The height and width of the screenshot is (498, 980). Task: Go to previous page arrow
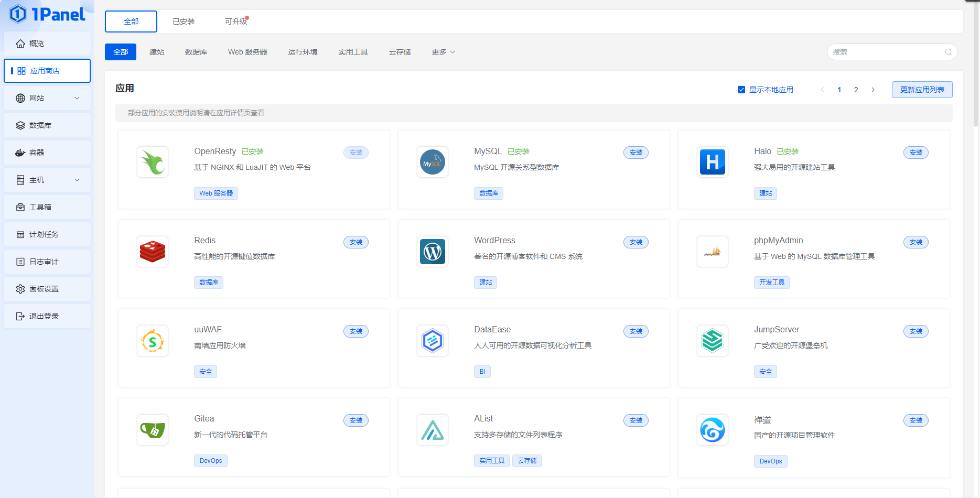[x=822, y=90]
